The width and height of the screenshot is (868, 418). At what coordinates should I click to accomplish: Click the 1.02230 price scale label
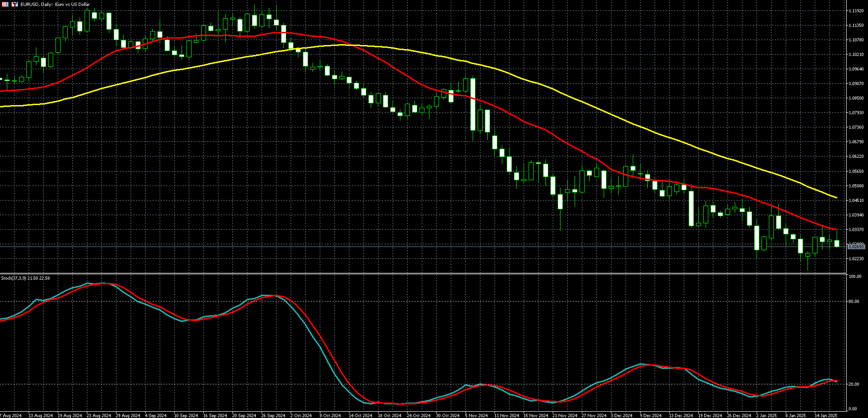click(x=856, y=258)
